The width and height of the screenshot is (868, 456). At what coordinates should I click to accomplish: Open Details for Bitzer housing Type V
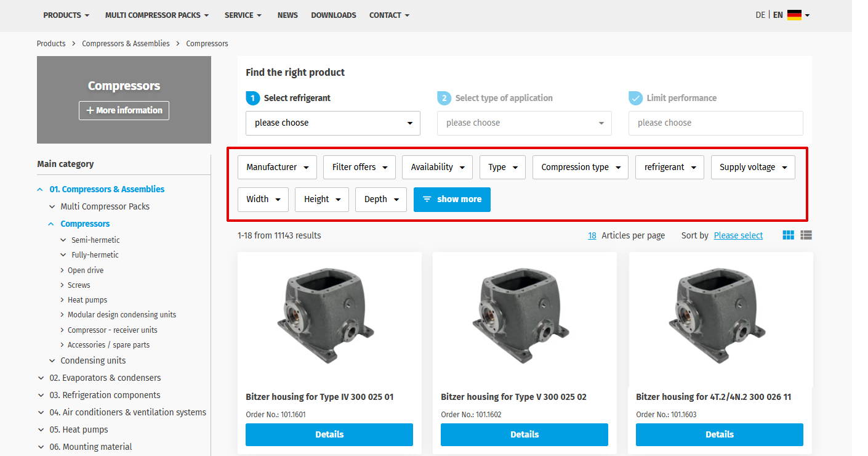coord(524,434)
